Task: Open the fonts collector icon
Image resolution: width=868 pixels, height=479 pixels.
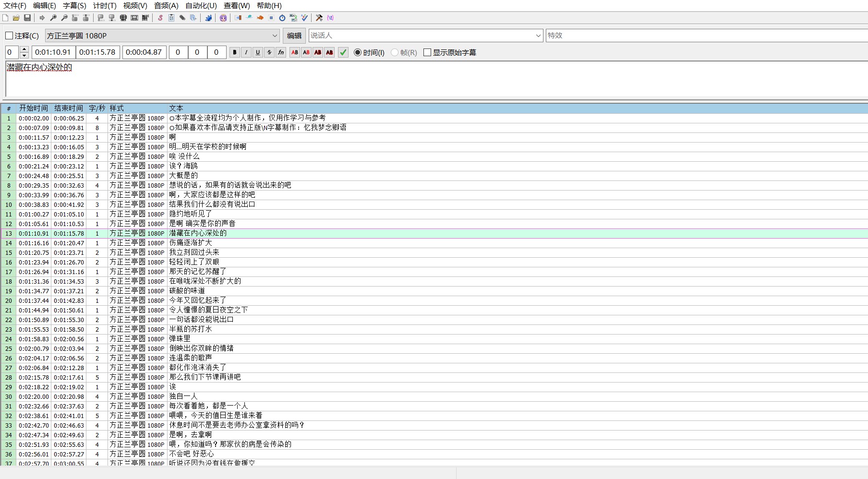Action: click(193, 18)
